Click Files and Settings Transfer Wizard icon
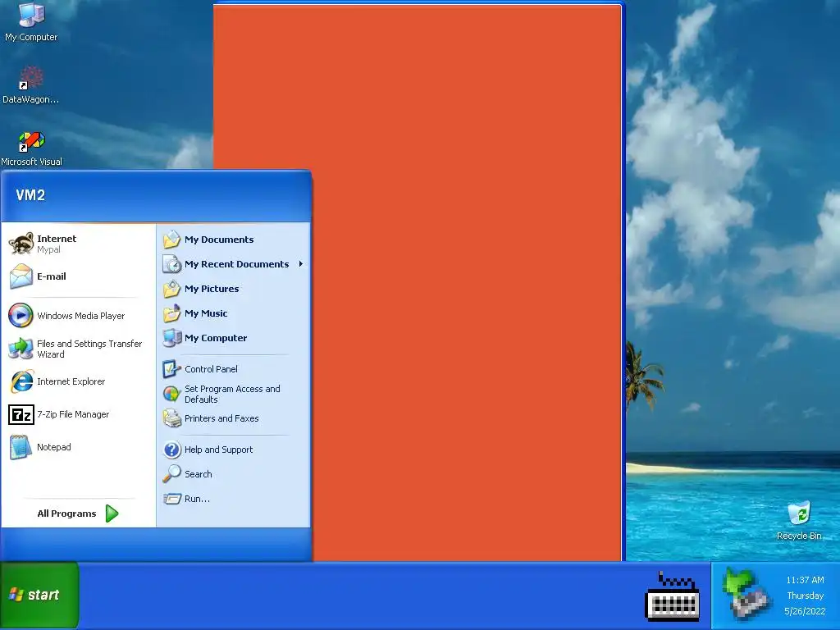The height and width of the screenshot is (630, 840). tap(21, 349)
